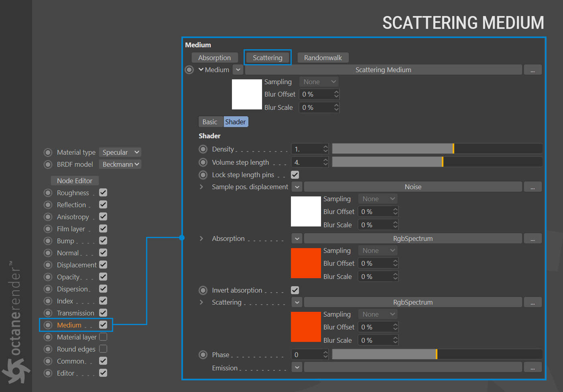Click the keyframe dot next to Phase
563x392 pixels.
pos(203,355)
